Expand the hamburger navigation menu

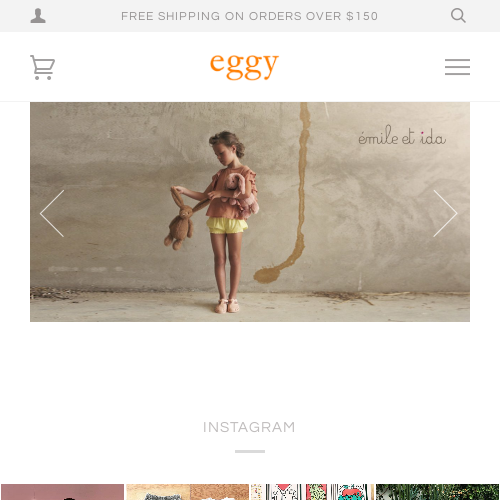click(x=457, y=67)
